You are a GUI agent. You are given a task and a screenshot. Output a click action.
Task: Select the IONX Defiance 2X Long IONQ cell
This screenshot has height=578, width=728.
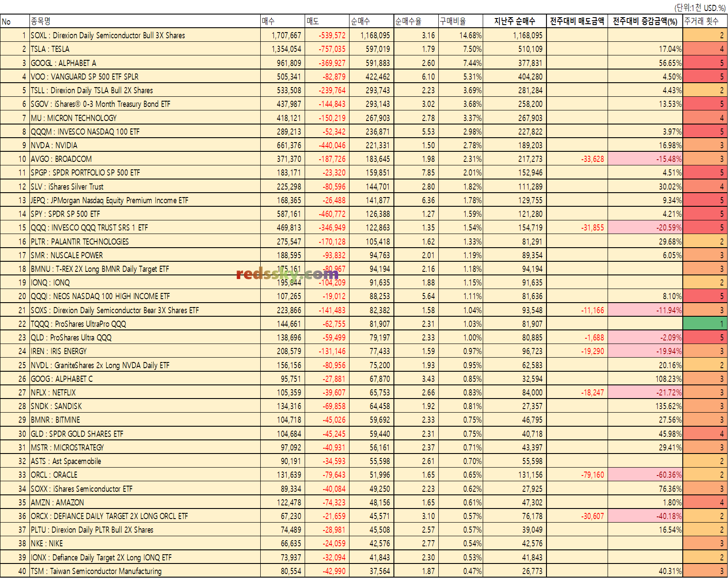[x=145, y=557]
